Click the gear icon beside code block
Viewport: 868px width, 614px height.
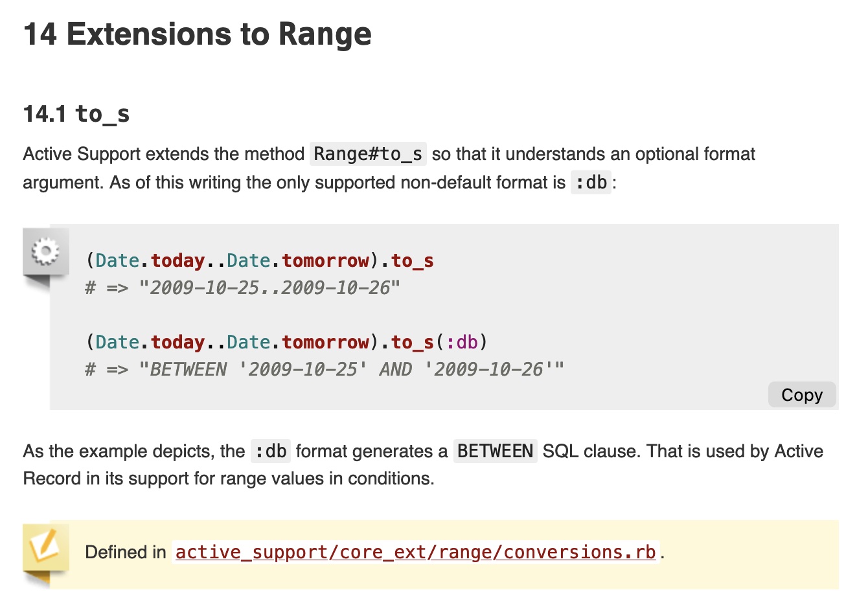coord(45,251)
